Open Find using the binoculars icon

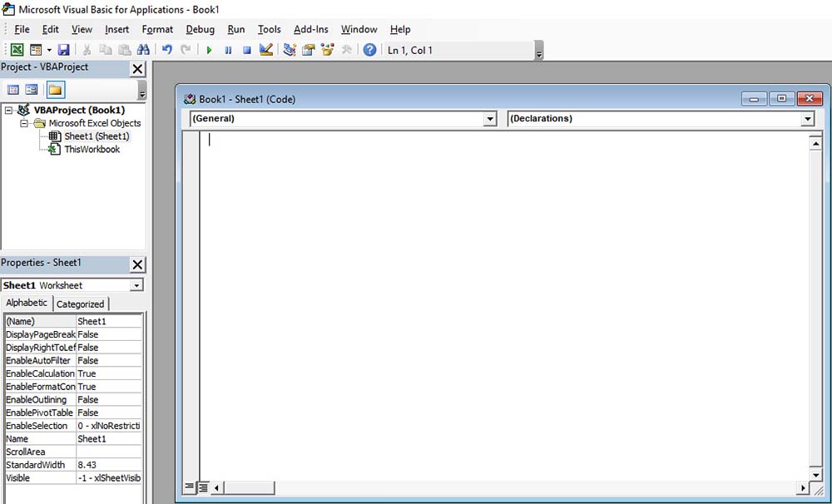click(x=143, y=50)
